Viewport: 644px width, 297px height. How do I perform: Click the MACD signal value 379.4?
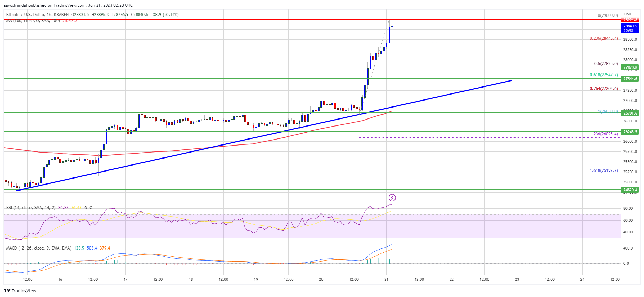click(x=105, y=248)
